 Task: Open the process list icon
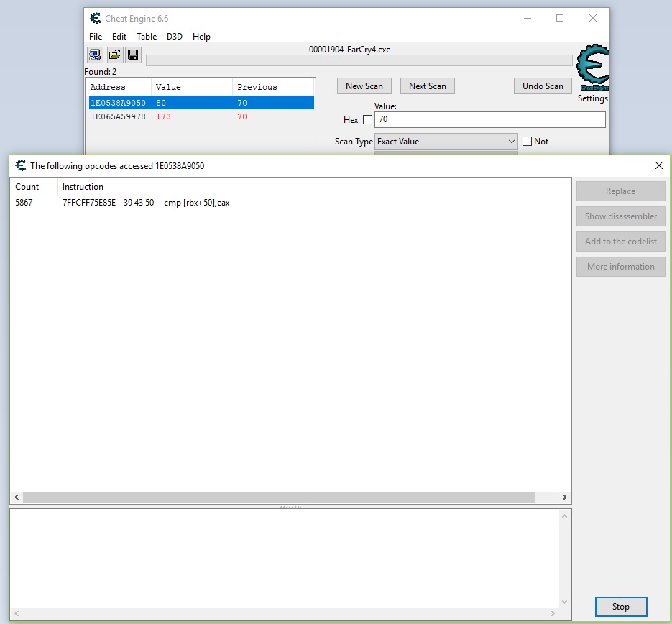95,55
